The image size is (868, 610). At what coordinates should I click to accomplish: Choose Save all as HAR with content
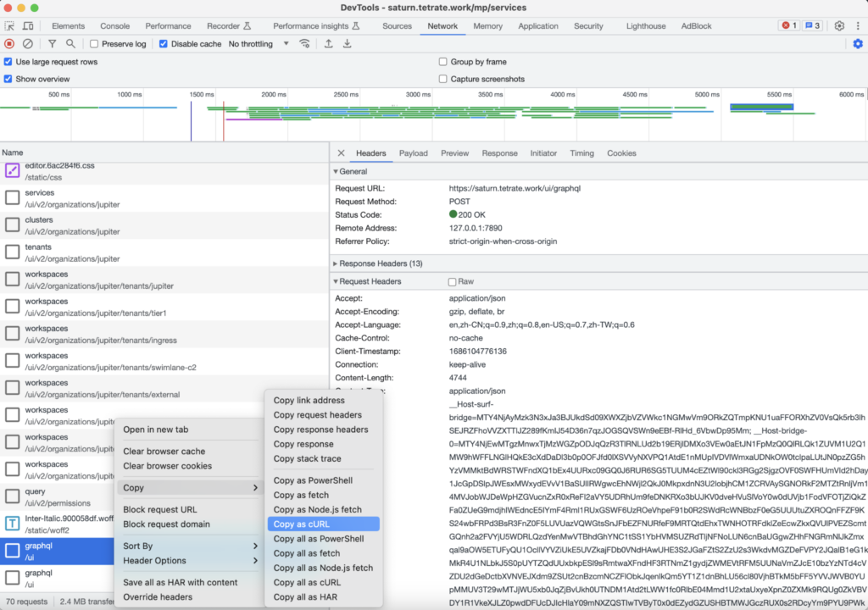(180, 583)
